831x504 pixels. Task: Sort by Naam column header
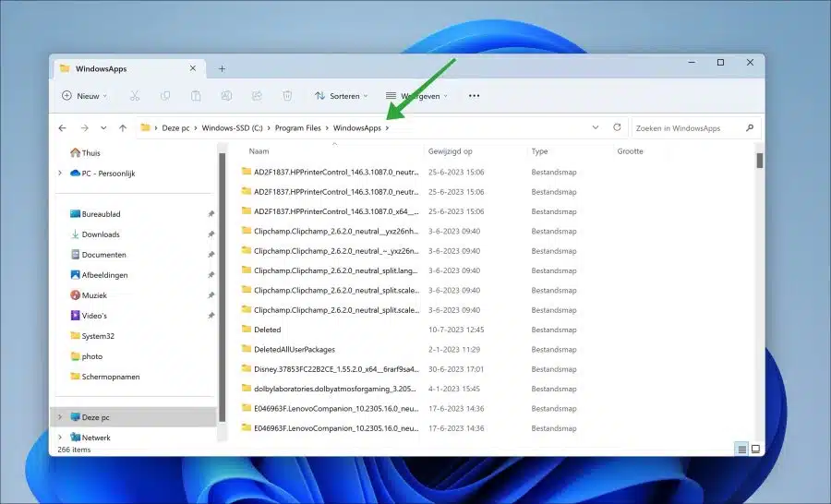pyautogui.click(x=259, y=151)
